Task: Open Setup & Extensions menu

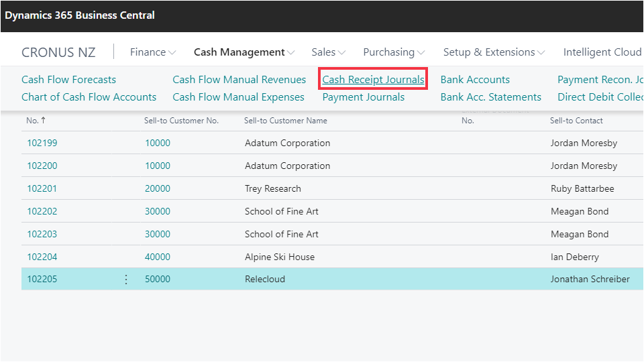Action: (x=494, y=52)
